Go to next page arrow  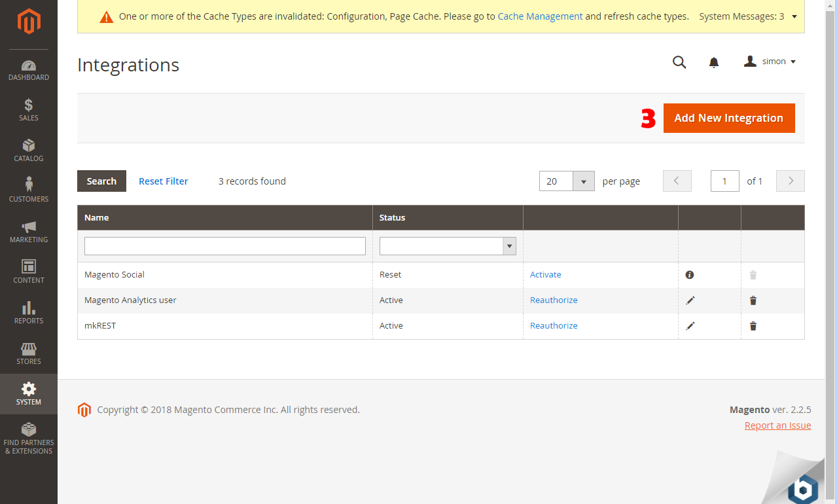point(791,181)
